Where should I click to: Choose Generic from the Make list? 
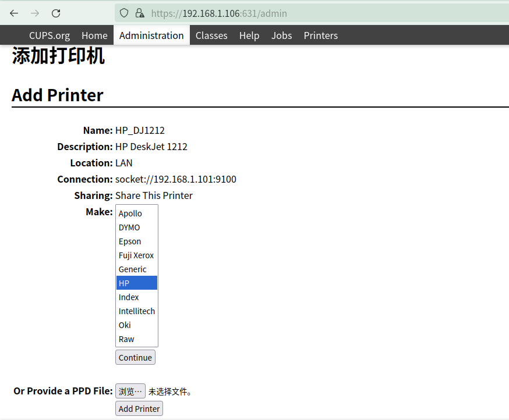click(x=133, y=269)
